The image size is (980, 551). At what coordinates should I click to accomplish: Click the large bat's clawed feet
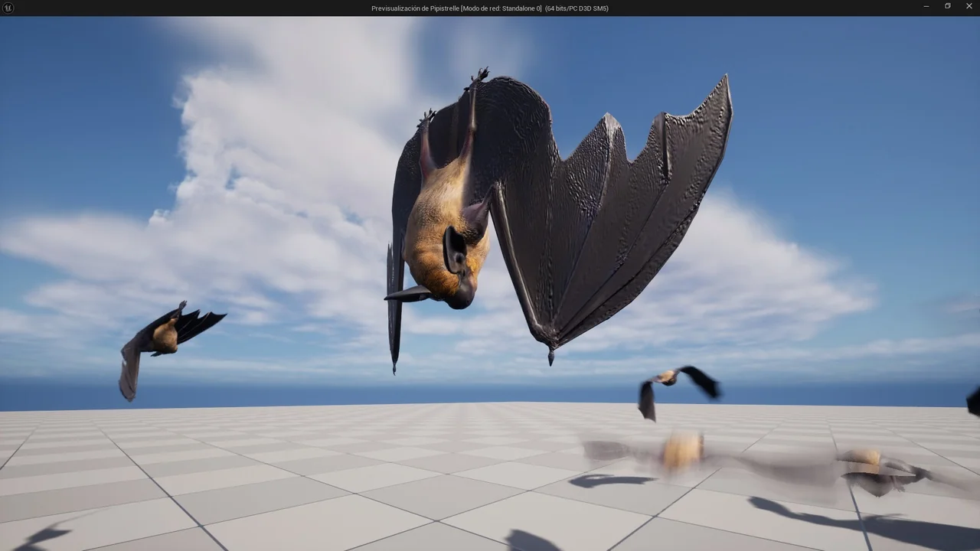click(x=479, y=77)
